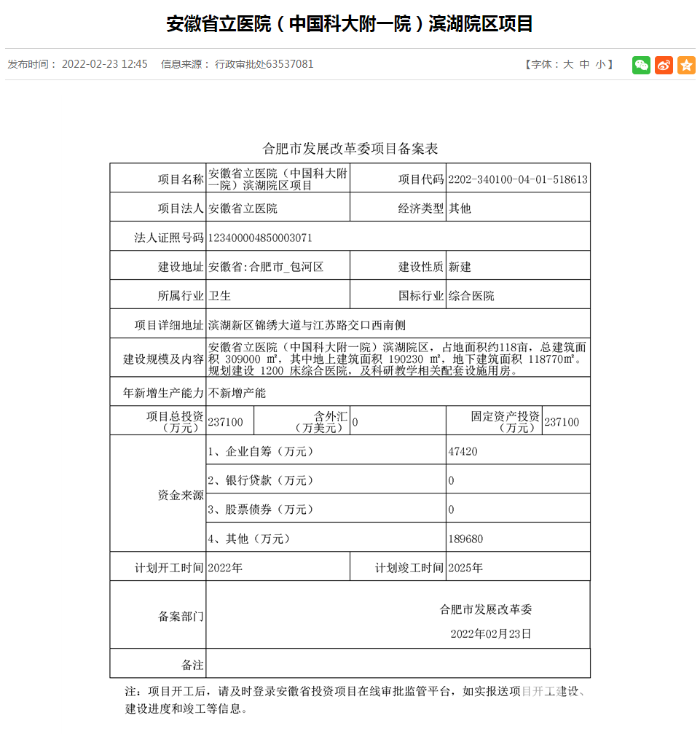
Task: Click the 银行贷款 row label
Action: click(x=261, y=480)
